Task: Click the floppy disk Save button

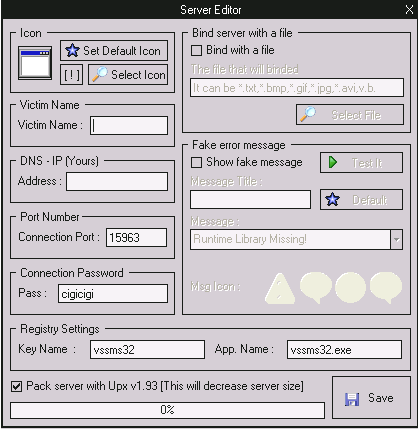Action: (371, 398)
